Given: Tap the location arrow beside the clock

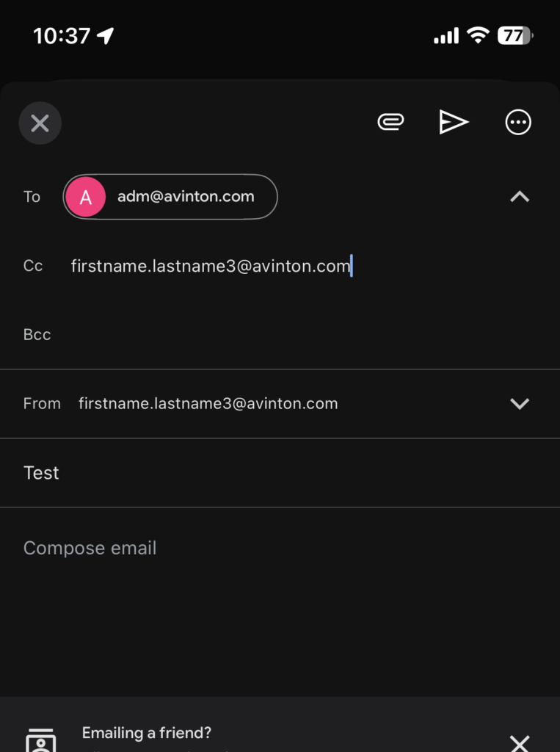Looking at the screenshot, I should (106, 35).
